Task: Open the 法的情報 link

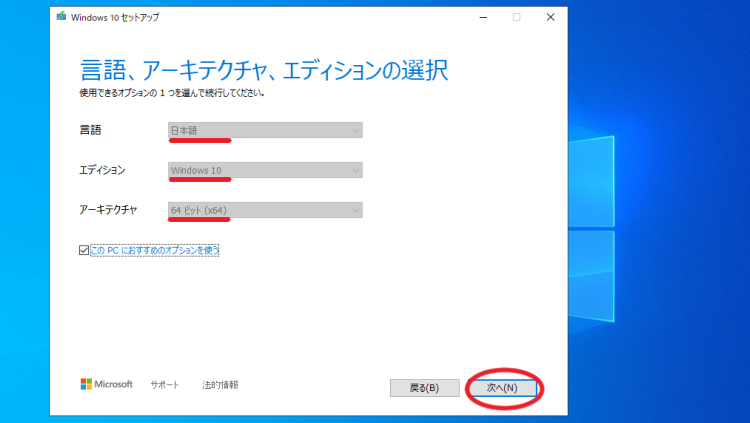Action: click(x=220, y=385)
